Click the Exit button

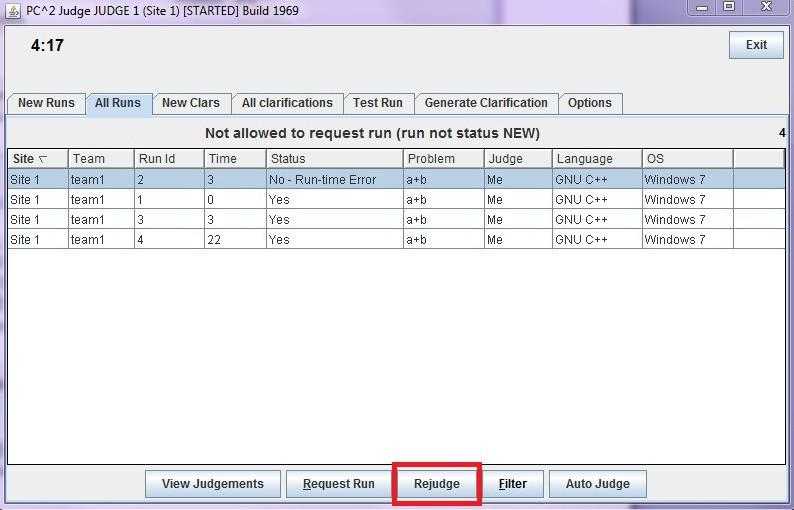tap(756, 45)
